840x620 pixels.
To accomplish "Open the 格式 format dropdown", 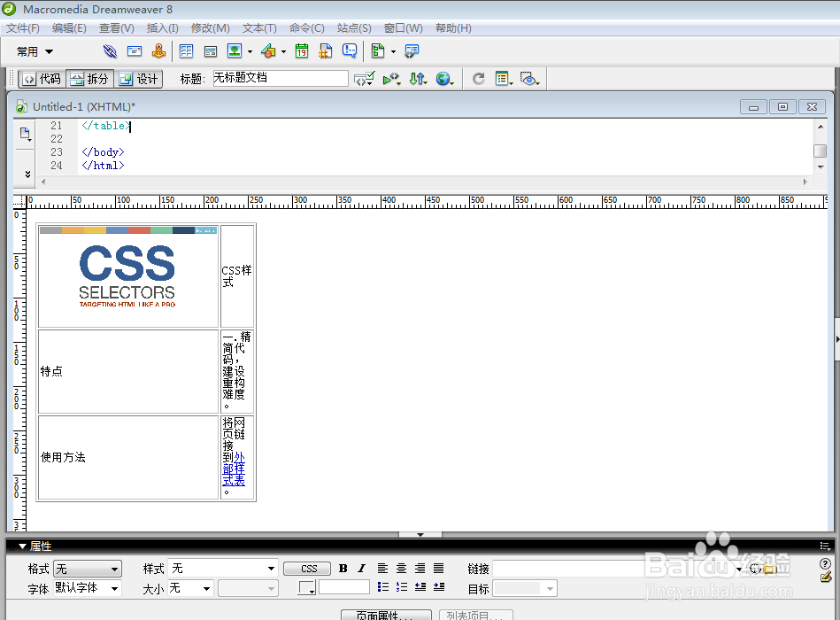I will point(88,569).
